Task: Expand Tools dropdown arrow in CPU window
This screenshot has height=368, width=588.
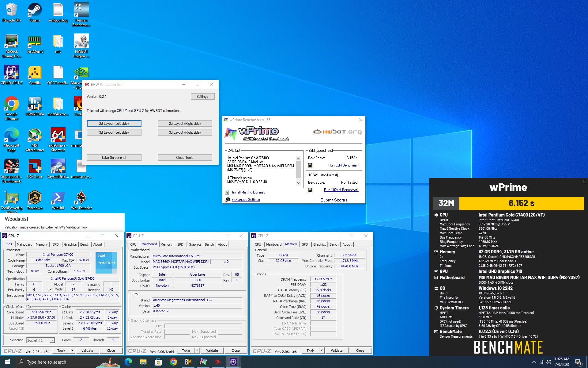Action: 72,350
